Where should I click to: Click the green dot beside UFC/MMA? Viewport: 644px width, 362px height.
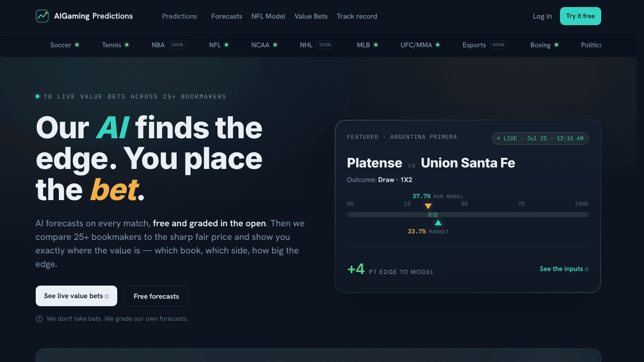(438, 45)
